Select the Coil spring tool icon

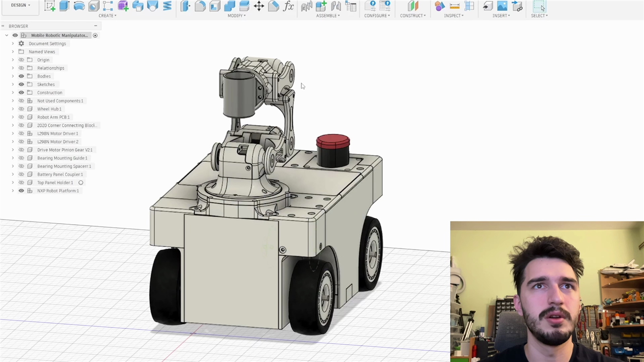pyautogui.click(x=167, y=6)
